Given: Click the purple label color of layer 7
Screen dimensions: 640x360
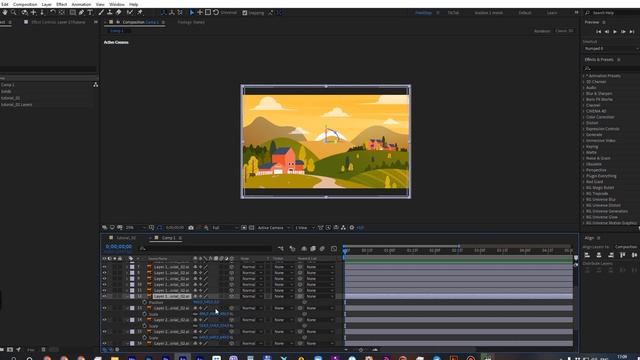Looking at the screenshot, I should click(x=132, y=267).
